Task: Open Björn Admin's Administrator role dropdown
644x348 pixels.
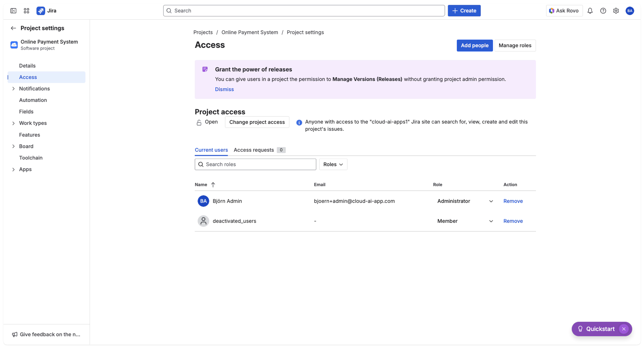Action: [491, 201]
